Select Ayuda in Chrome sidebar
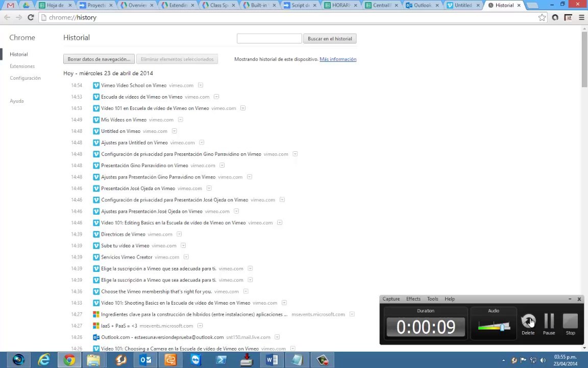Viewport: 588px width, 368px height. (16, 101)
